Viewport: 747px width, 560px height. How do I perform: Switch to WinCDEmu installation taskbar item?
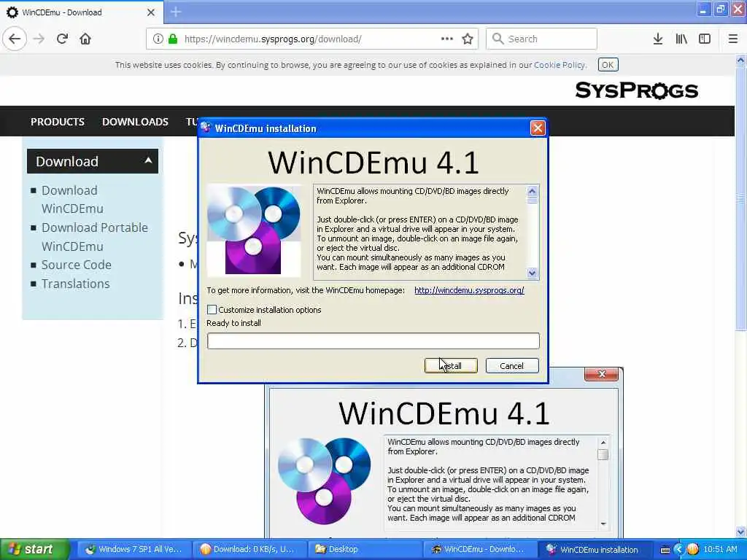coord(595,550)
